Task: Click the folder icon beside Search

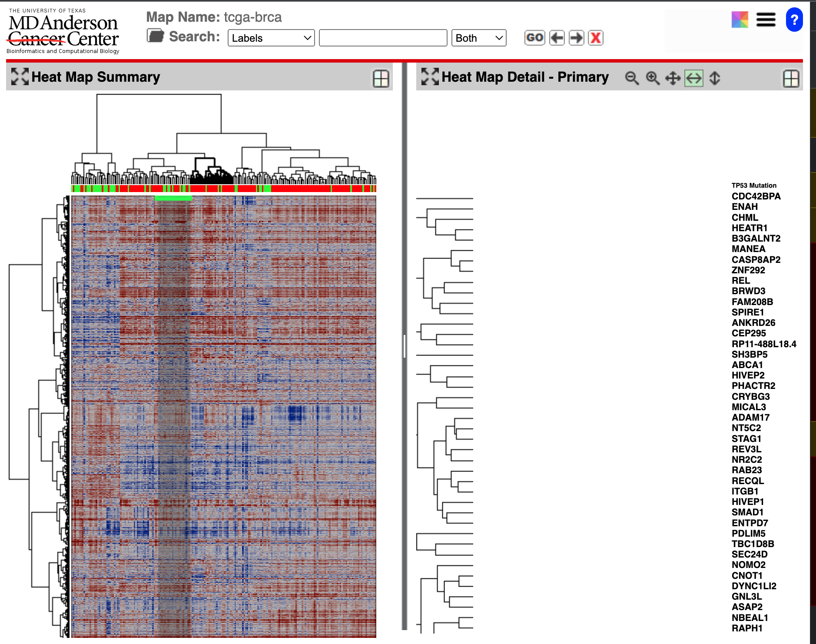Action: pos(155,36)
